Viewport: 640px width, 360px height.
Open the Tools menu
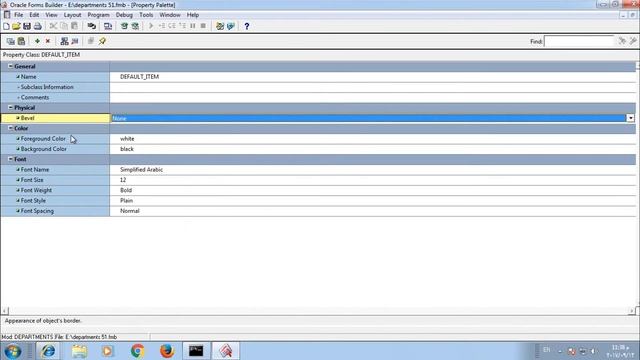146,15
